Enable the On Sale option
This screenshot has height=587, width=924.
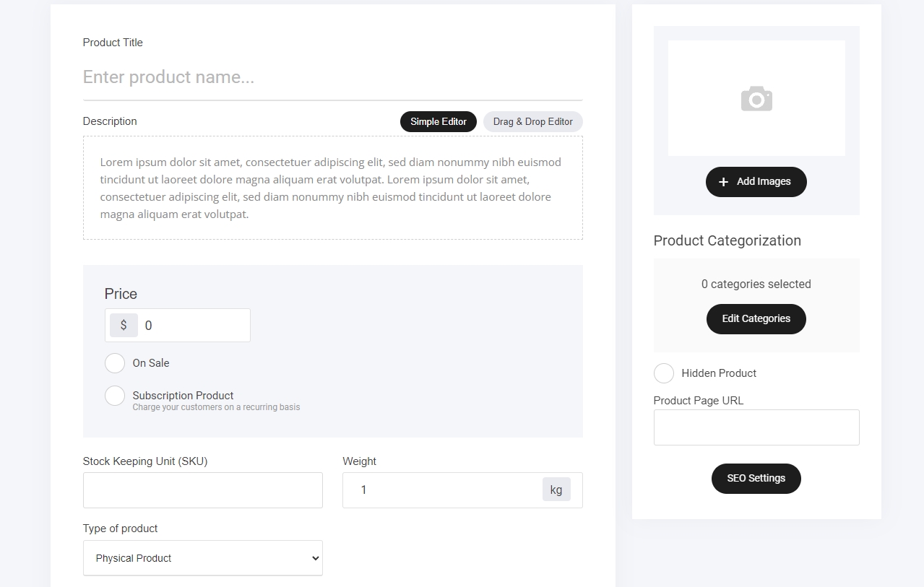coord(115,363)
